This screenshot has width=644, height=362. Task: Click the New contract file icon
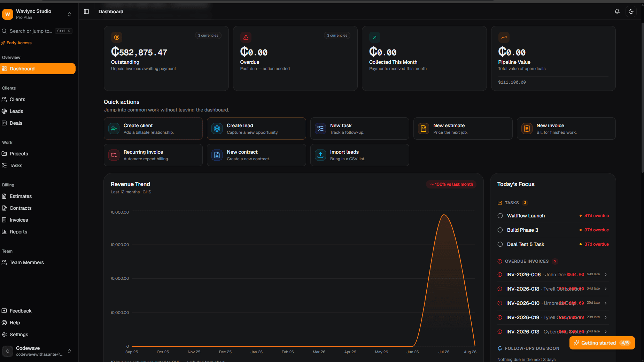217,155
